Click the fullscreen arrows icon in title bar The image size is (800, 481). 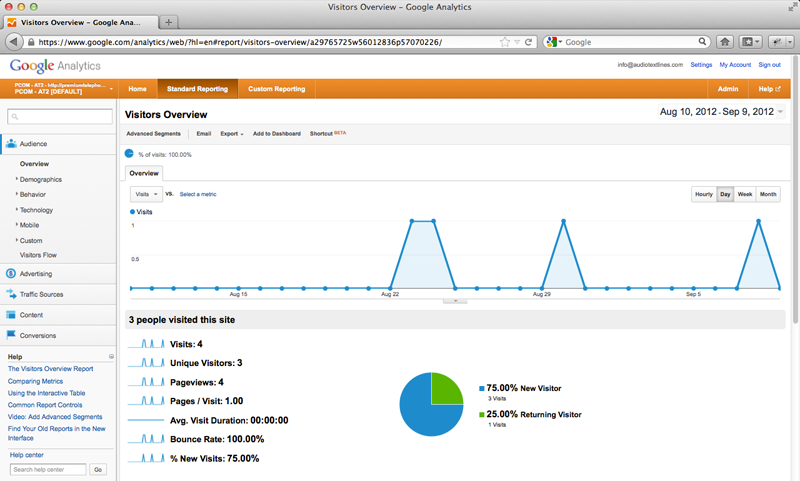coord(792,6)
